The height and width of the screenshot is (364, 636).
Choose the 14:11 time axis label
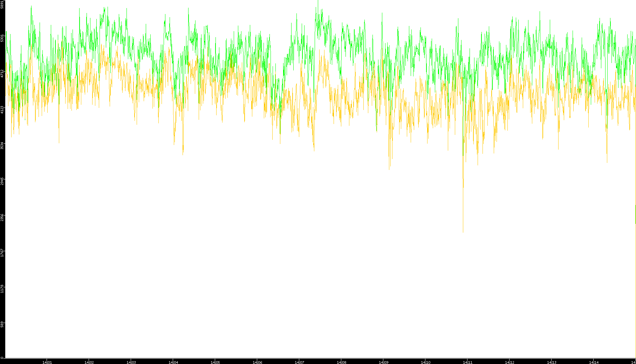(467, 362)
